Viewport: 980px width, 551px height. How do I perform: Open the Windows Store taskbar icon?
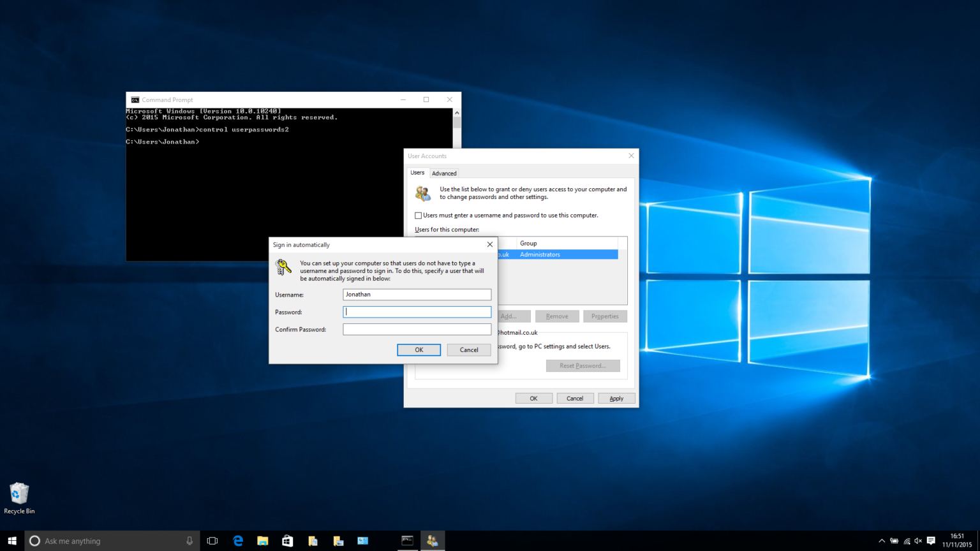[x=287, y=540]
